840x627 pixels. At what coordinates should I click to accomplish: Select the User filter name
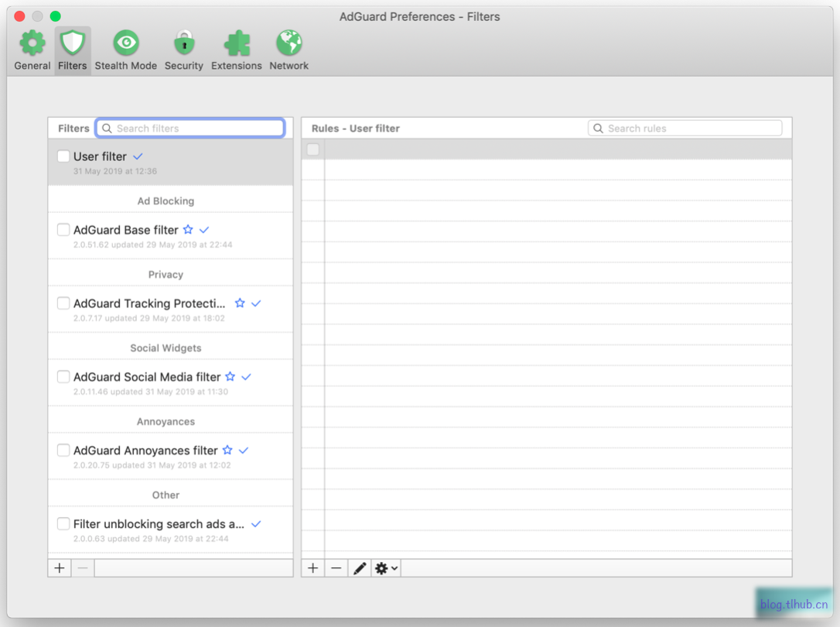100,156
